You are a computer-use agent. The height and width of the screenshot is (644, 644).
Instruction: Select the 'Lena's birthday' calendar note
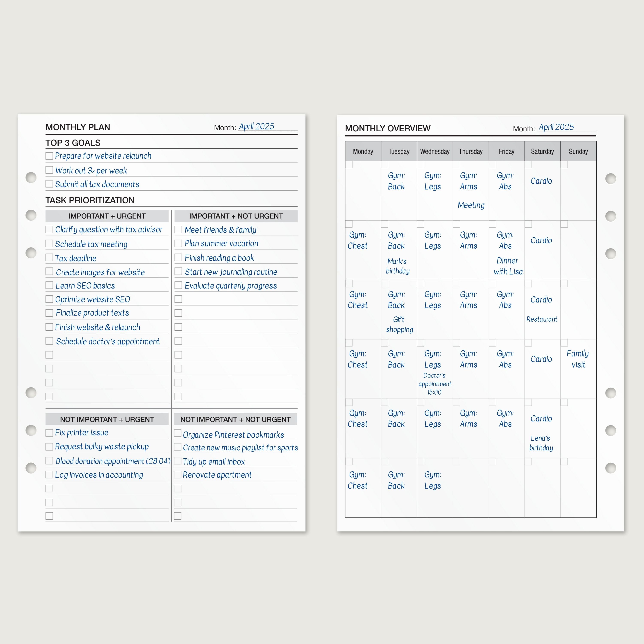[541, 443]
